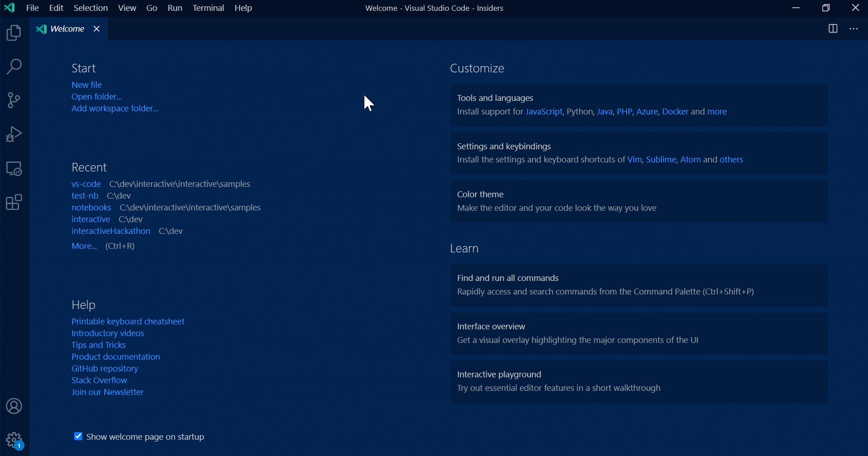Open the Search view icon
Viewport: 868px width, 456px height.
pyautogui.click(x=14, y=67)
